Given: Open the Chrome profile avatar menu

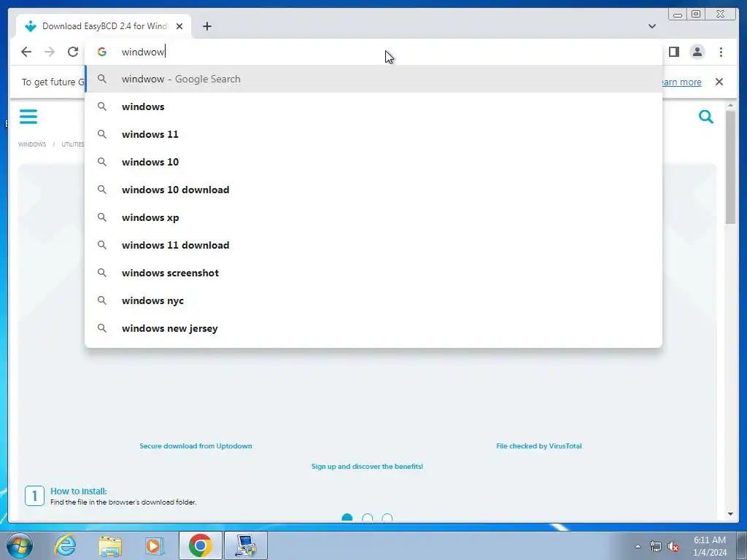Looking at the screenshot, I should pyautogui.click(x=697, y=52).
